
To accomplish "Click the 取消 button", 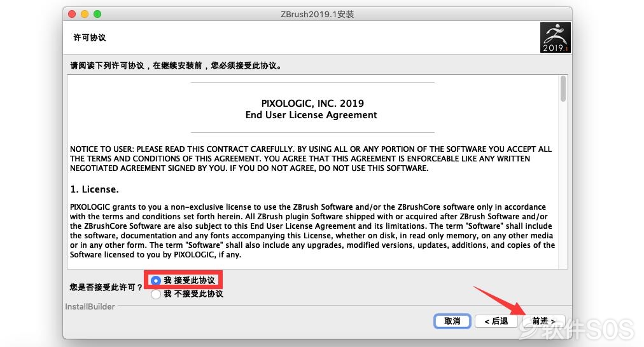I will pyautogui.click(x=452, y=321).
